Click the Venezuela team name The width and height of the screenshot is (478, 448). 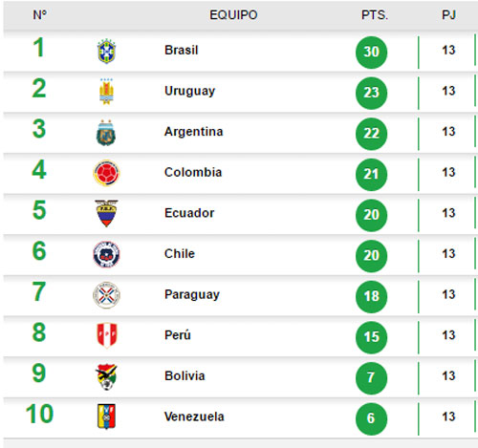(194, 416)
